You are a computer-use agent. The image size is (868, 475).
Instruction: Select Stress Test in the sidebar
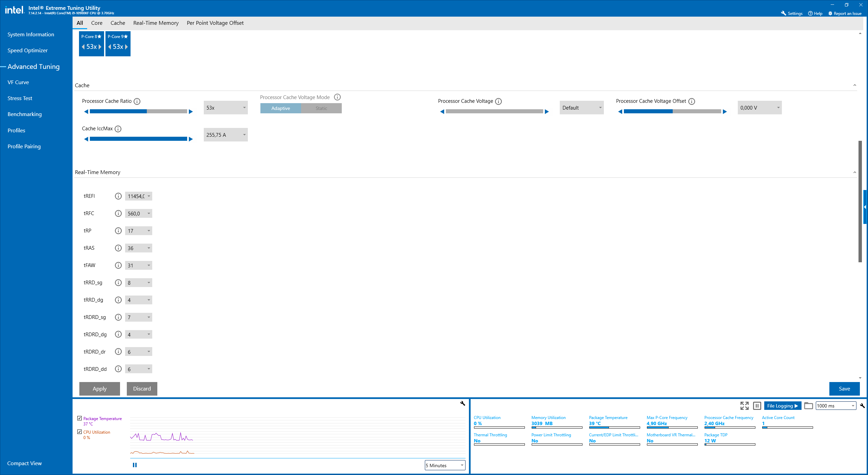pyautogui.click(x=20, y=98)
